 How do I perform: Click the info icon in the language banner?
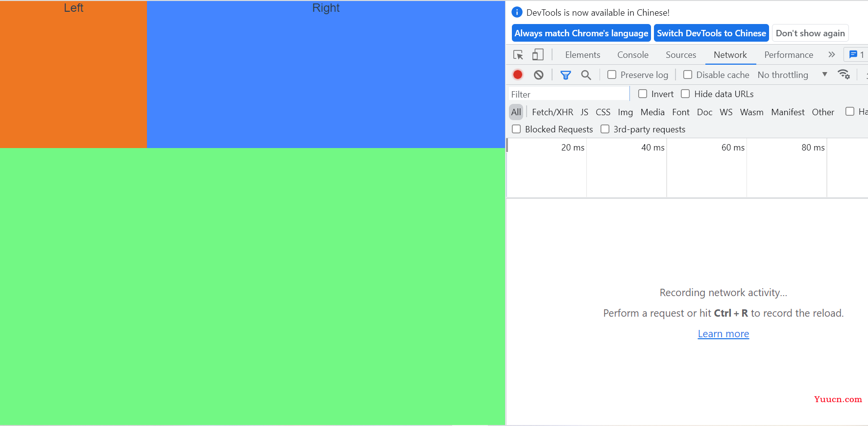(517, 12)
